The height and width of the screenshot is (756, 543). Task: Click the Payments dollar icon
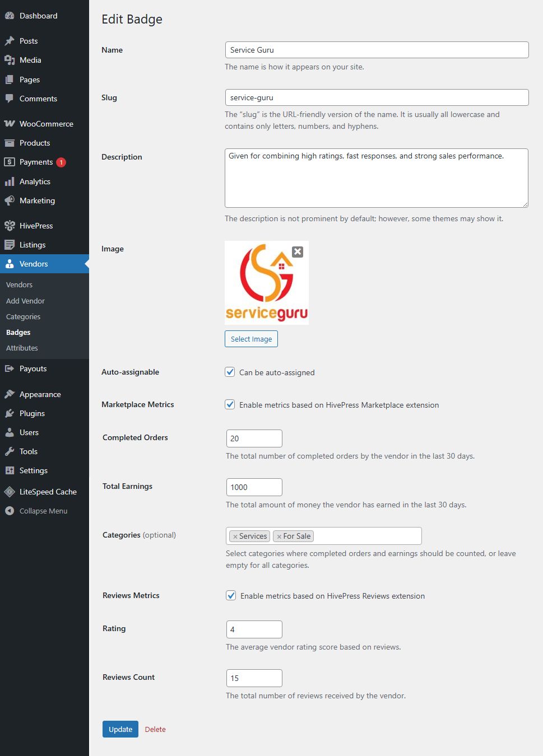(10, 162)
